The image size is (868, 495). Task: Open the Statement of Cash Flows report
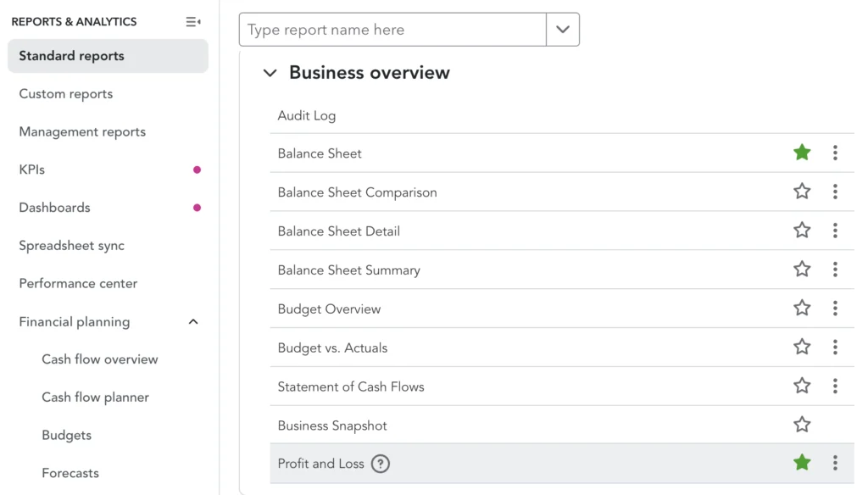point(351,387)
